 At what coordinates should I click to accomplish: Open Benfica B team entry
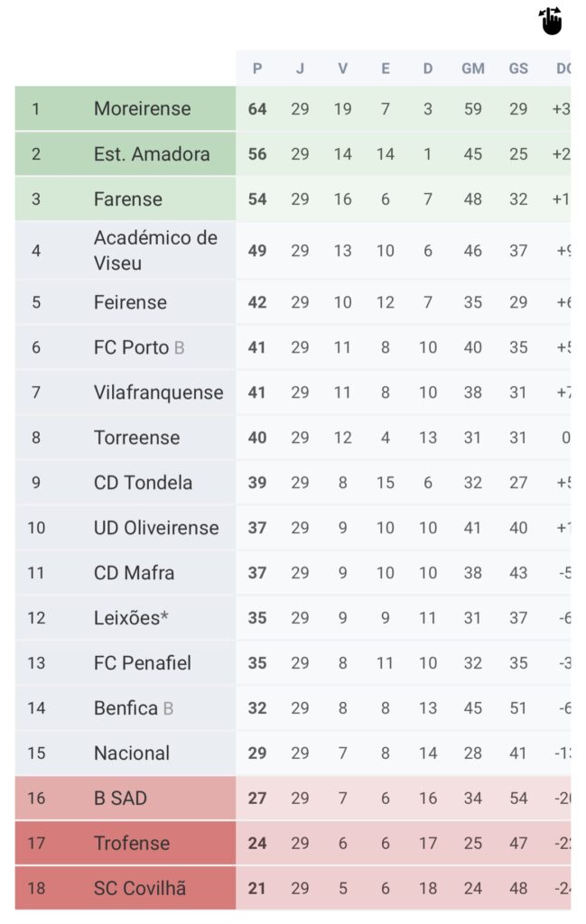[134, 707]
